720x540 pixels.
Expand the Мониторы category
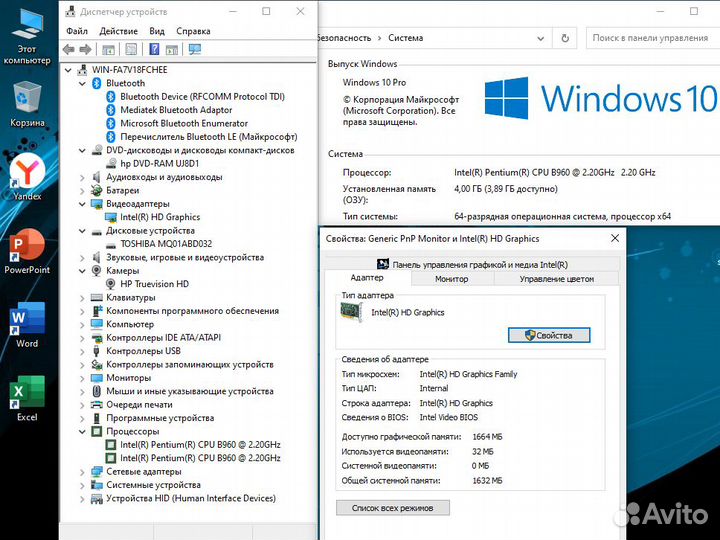coord(82,378)
